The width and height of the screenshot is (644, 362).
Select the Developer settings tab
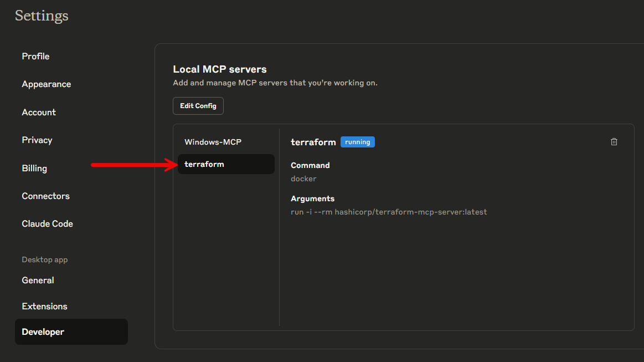71,332
